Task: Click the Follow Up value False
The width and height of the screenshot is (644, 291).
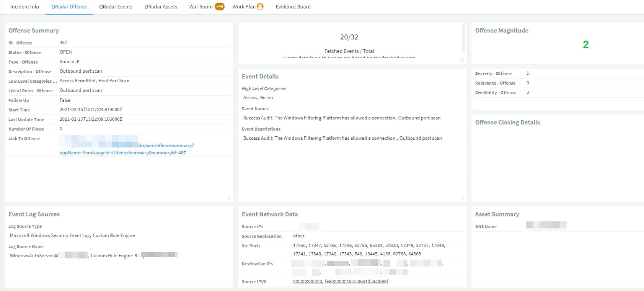Action: (65, 100)
